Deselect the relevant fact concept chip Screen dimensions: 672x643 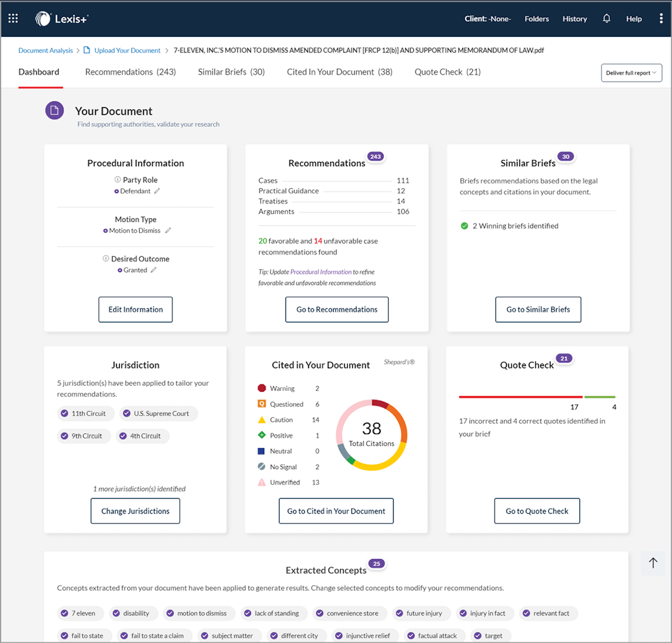(548, 613)
